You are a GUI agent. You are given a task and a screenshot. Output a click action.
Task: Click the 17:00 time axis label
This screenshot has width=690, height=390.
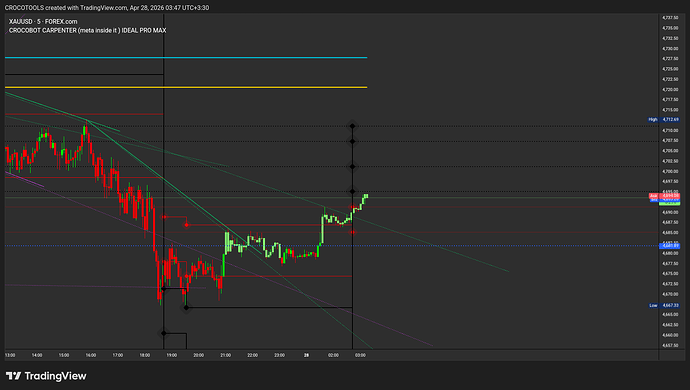click(117, 355)
